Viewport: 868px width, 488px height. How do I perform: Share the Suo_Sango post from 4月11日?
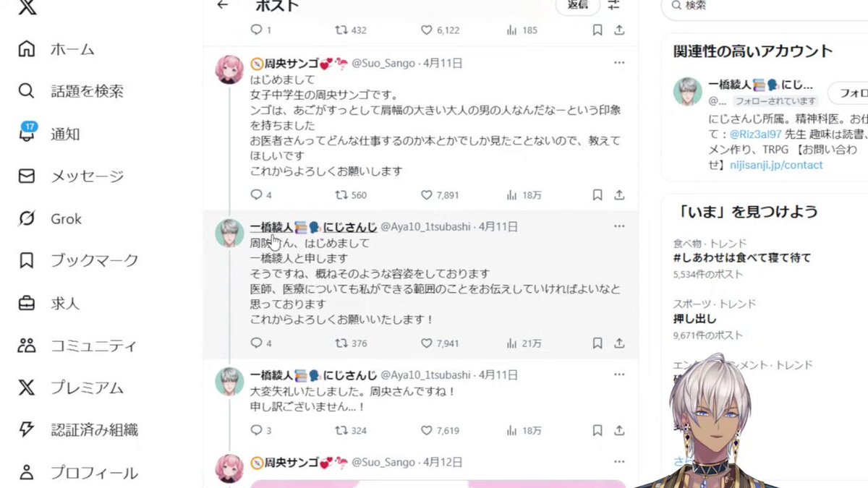click(619, 195)
